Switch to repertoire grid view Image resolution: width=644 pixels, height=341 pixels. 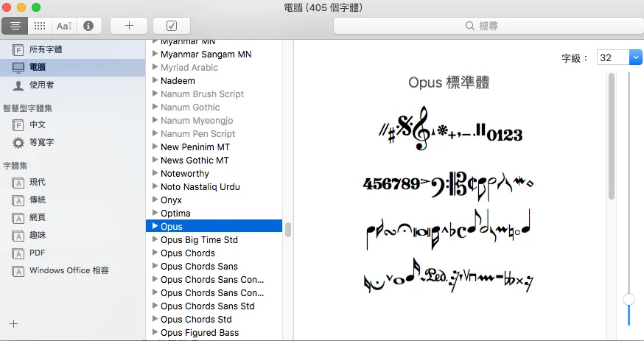[40, 26]
